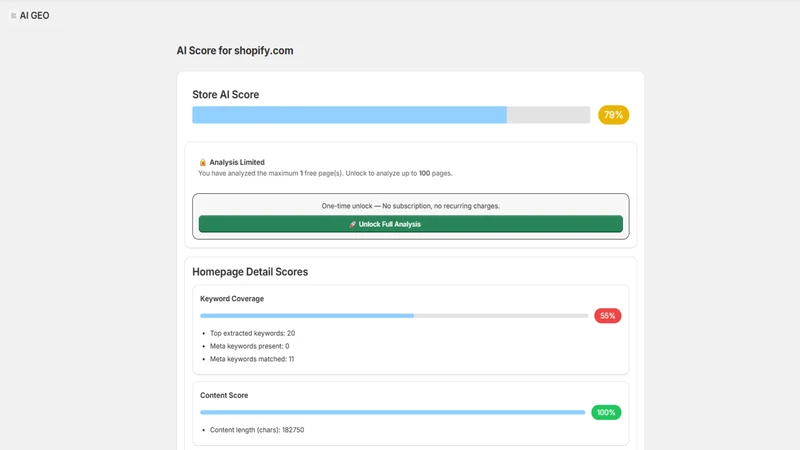The height and width of the screenshot is (450, 800).
Task: Click 'Meta keywords matched: 11' item
Action: pyautogui.click(x=252, y=359)
